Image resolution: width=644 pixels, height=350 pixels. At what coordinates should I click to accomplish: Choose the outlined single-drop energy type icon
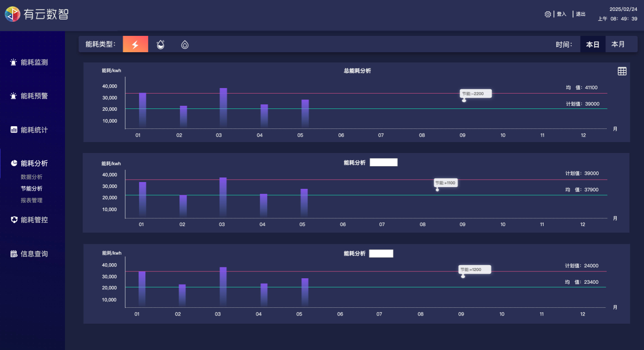coord(185,44)
